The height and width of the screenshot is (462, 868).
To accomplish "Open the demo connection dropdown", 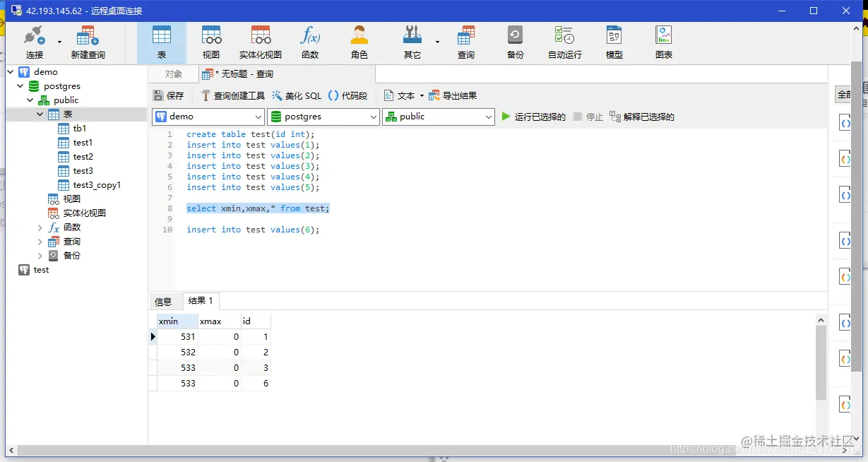I will coord(208,117).
